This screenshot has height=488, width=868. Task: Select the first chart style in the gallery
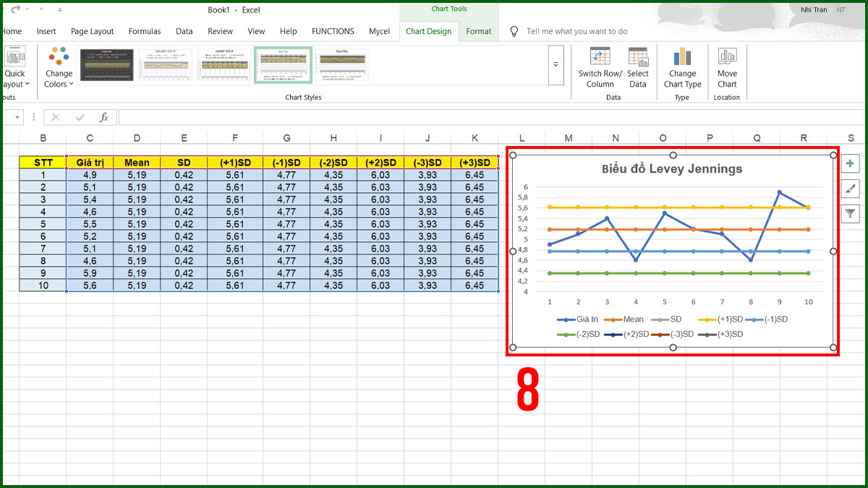107,64
